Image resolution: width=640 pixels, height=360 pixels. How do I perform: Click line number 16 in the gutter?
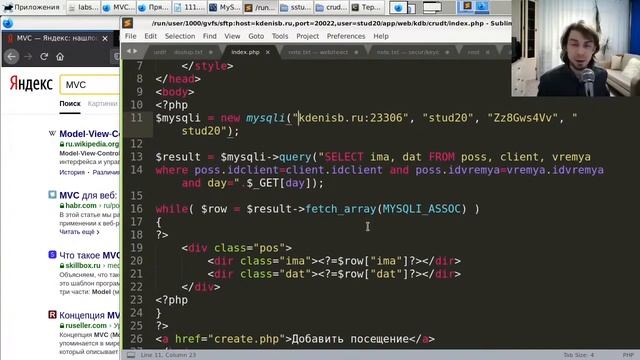point(136,209)
